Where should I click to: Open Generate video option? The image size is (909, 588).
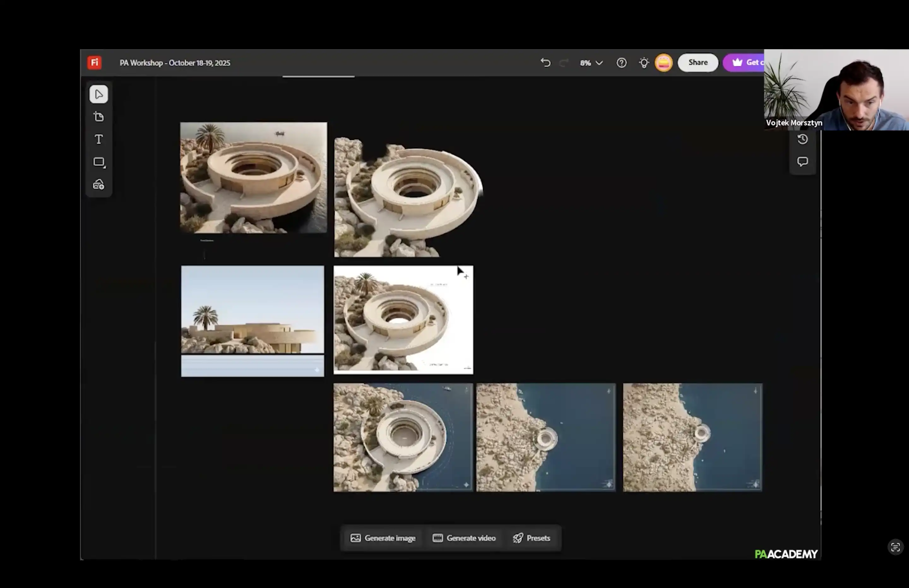[464, 538]
